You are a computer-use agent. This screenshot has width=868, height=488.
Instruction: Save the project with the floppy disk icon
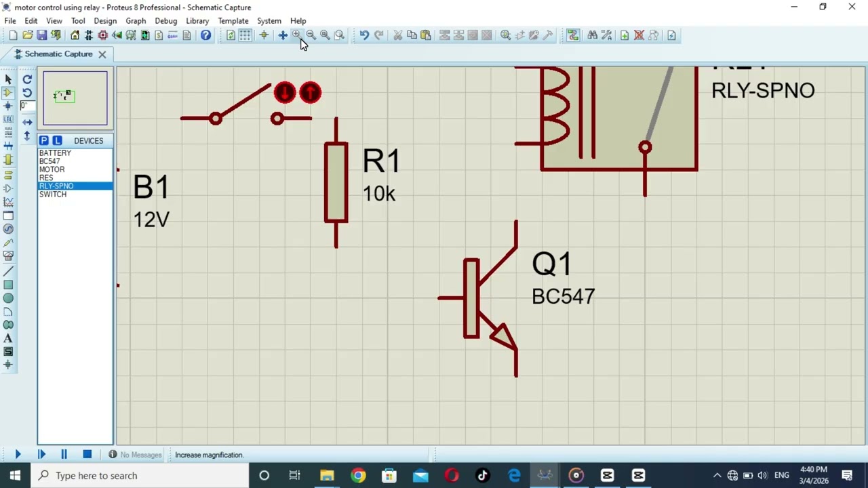[41, 35]
